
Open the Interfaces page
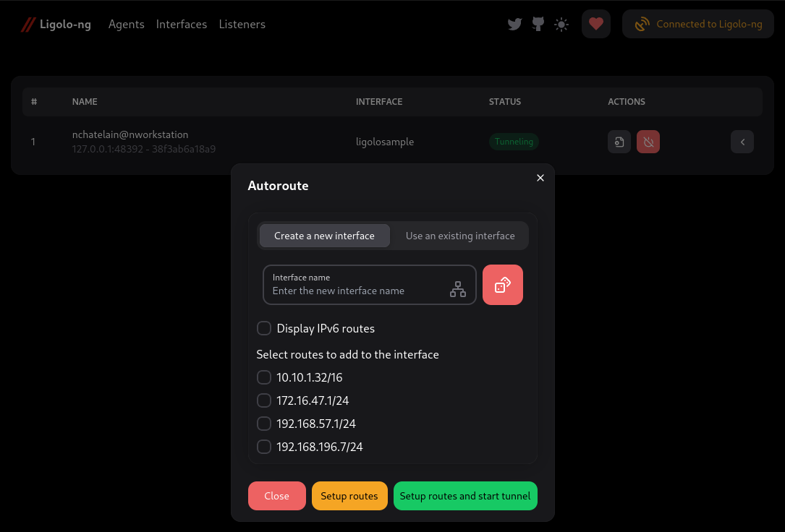click(181, 24)
